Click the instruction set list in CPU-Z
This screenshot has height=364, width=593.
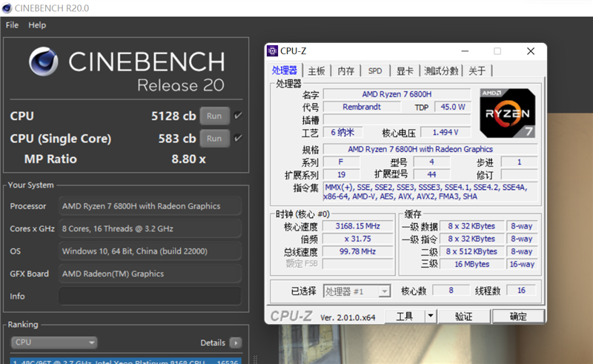click(x=431, y=192)
